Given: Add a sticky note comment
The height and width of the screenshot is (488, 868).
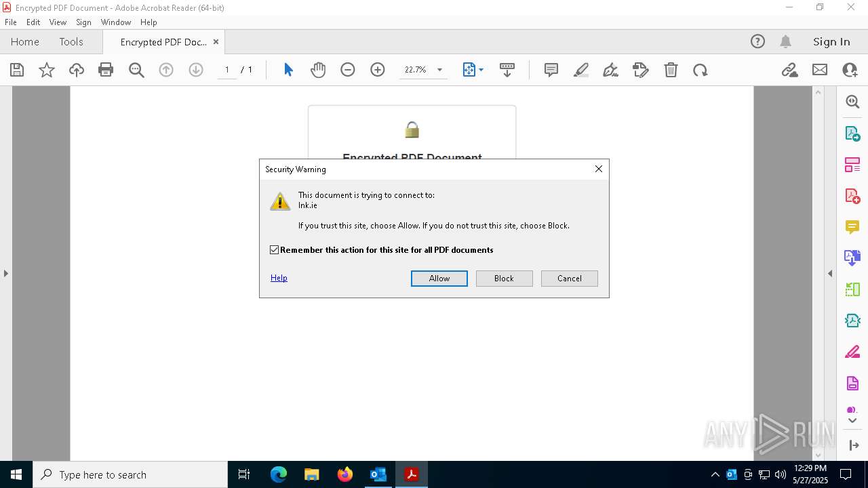Looking at the screenshot, I should 551,70.
